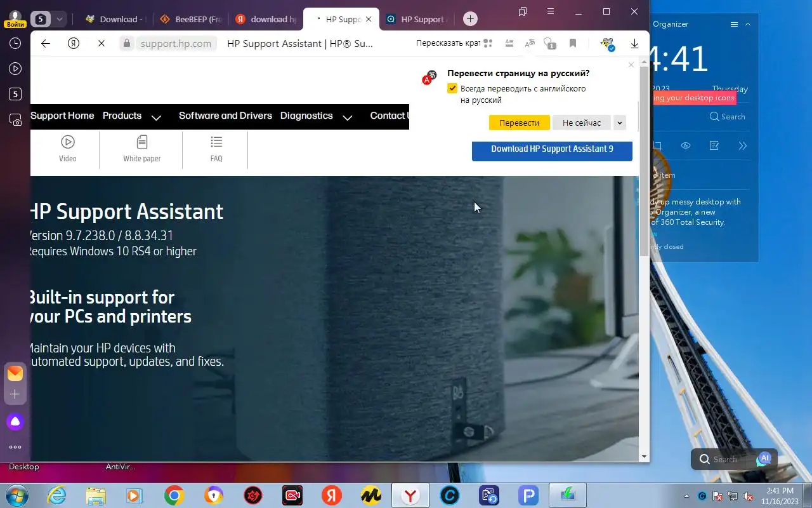Open File Explorer folder from taskbar
The width and height of the screenshot is (812, 508).
pos(96,495)
